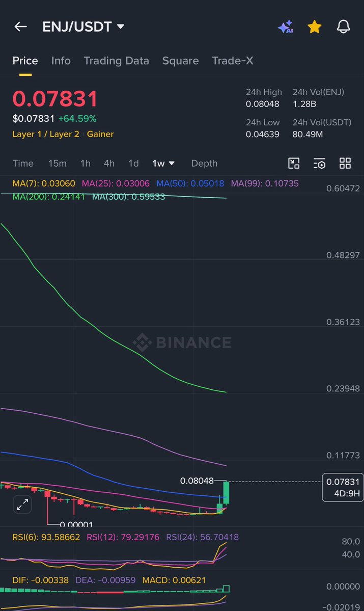The width and height of the screenshot is (364, 611).
Task: Tap the 24h High value 0.08048
Action: tap(262, 104)
